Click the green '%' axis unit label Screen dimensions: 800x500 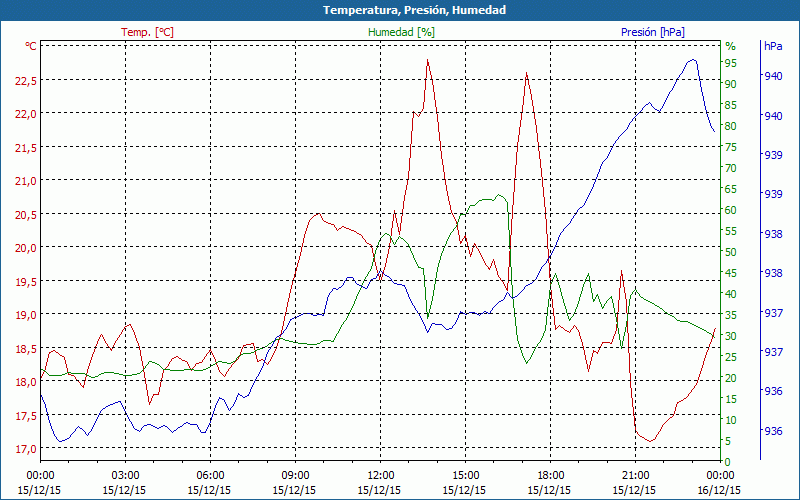pos(731,46)
